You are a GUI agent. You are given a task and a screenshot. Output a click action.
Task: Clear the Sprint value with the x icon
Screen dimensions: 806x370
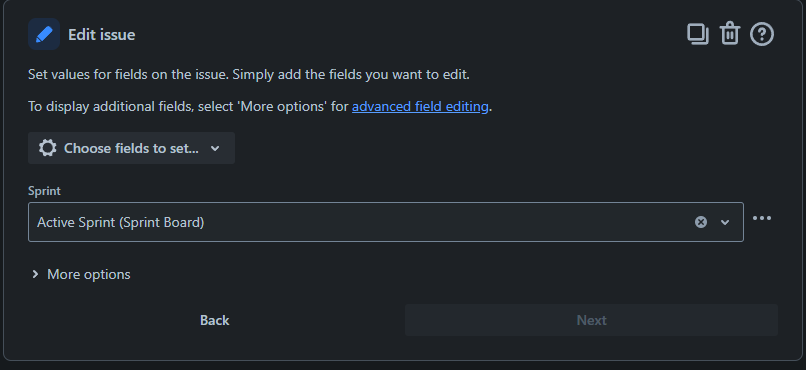[701, 222]
